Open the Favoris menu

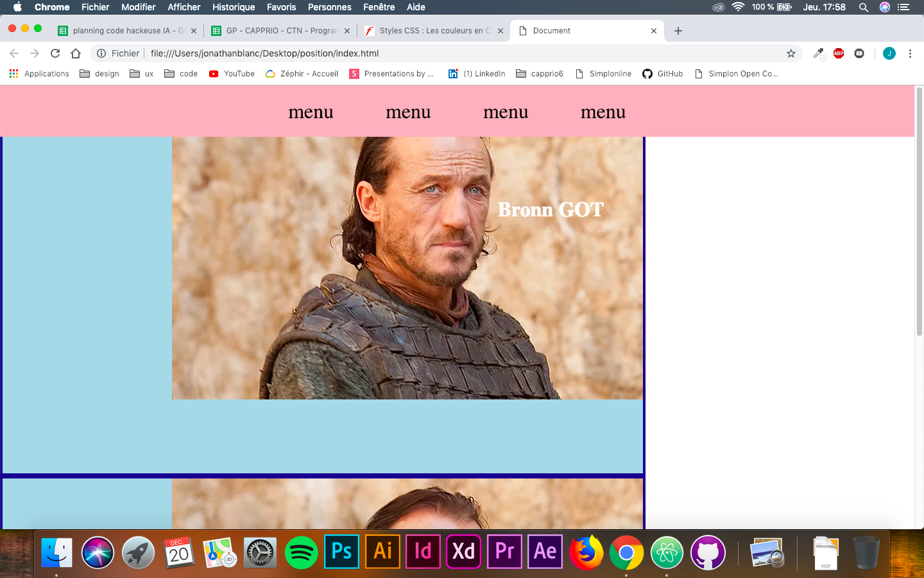pyautogui.click(x=282, y=7)
